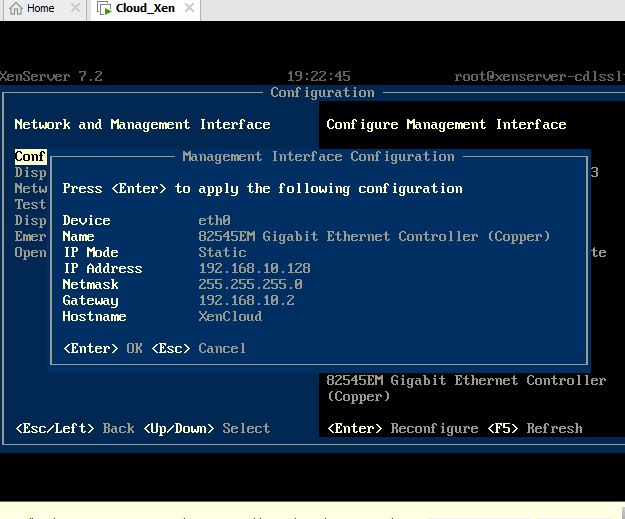Click the Network and Management Interface heading
Image resolution: width=625 pixels, height=519 pixels.
[x=142, y=124]
